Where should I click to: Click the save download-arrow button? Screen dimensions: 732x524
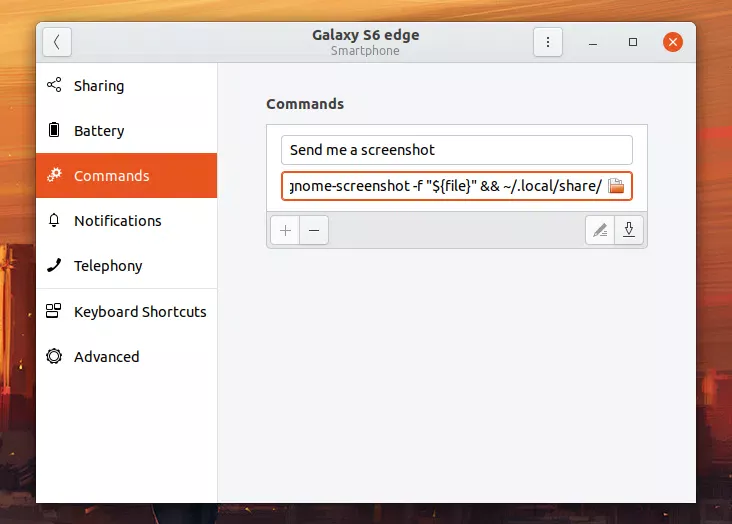629,230
